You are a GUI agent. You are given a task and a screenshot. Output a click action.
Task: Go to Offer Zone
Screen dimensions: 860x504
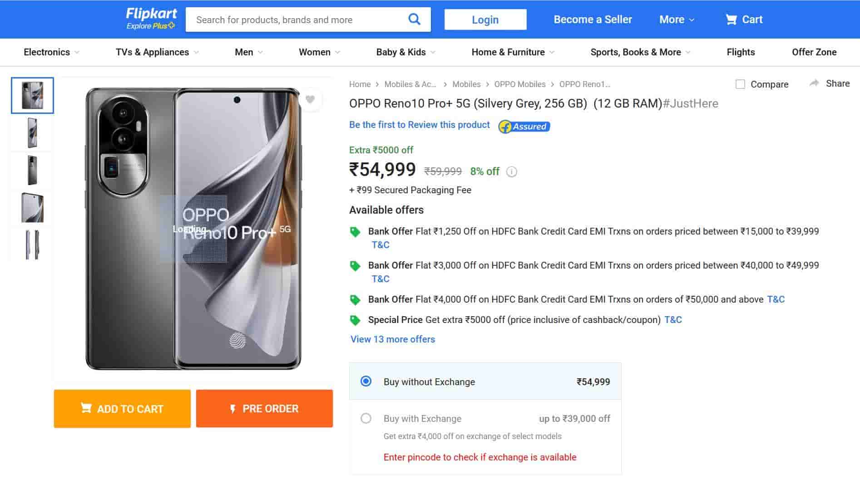(814, 52)
